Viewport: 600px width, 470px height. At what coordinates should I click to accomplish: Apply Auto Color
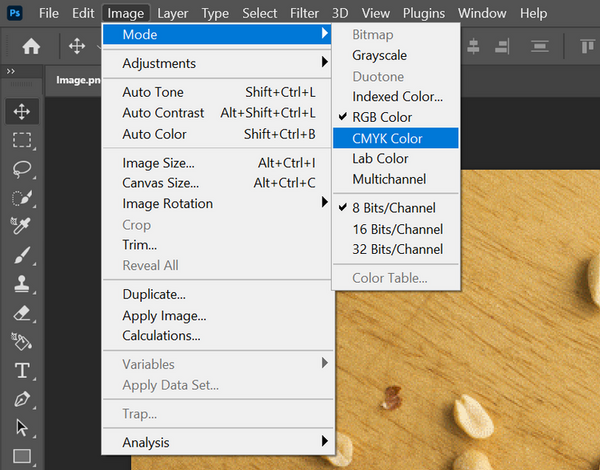(217, 134)
